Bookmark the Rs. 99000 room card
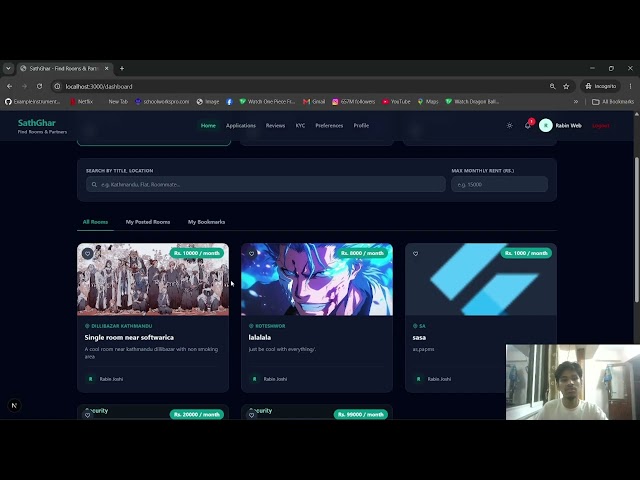This screenshot has height=480, width=640. 251,415
